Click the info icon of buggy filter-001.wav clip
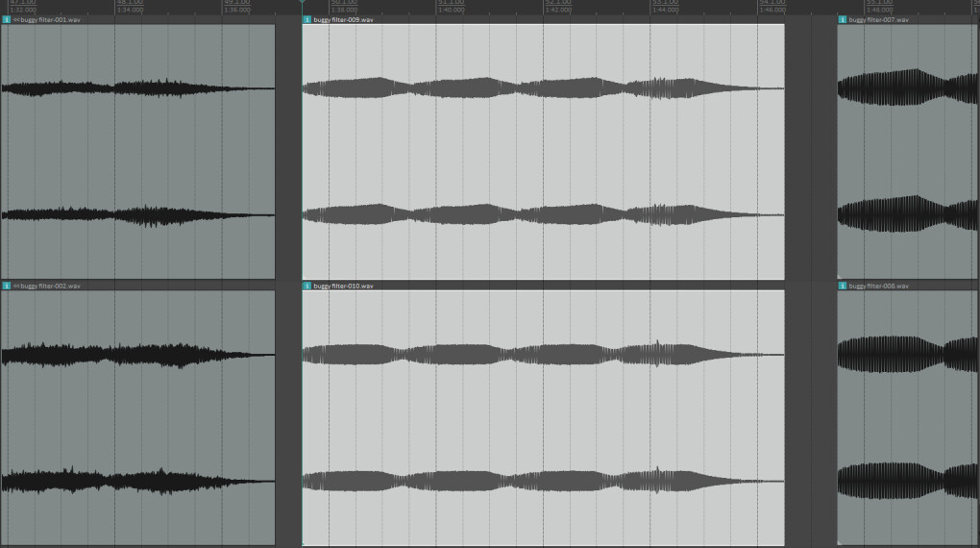The width and height of the screenshot is (980, 548). pos(7,20)
